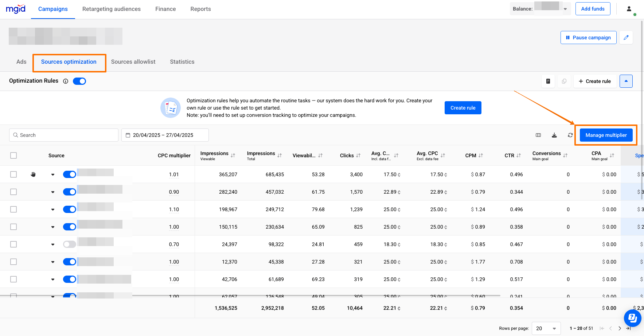Tick the select-all checkbox in header

pos(13,155)
